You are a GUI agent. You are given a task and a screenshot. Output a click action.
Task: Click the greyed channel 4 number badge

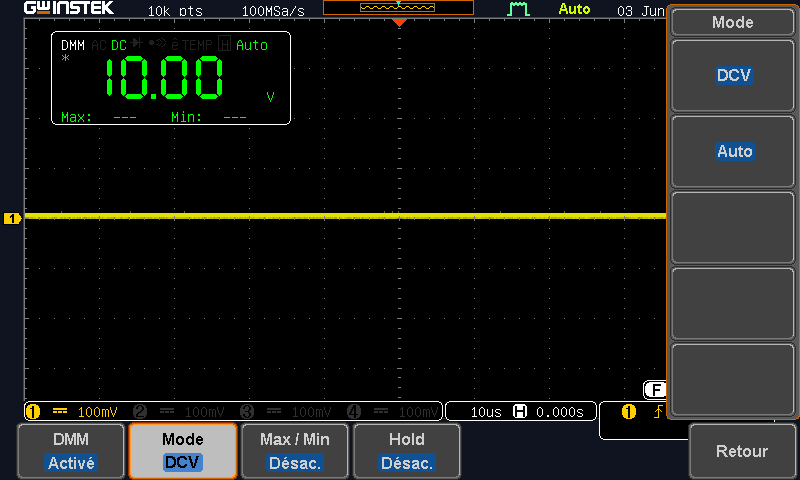[x=354, y=411]
